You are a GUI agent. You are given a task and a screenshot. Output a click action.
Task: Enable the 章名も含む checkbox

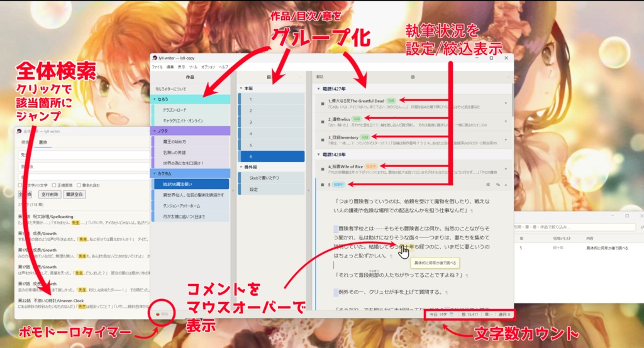[79, 185]
